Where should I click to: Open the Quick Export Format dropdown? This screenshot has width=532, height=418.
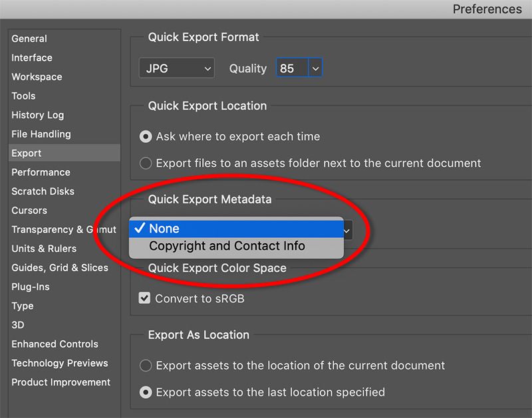click(x=176, y=68)
